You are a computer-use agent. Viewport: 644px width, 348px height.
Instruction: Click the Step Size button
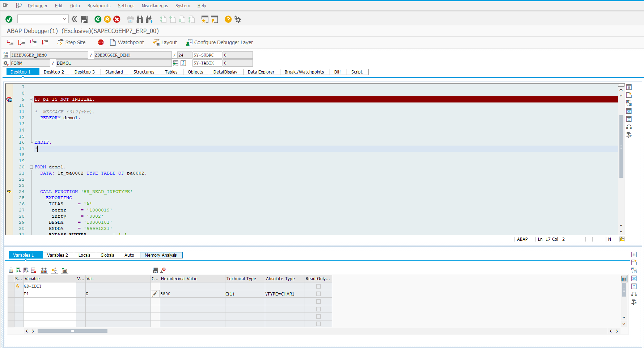coord(71,42)
